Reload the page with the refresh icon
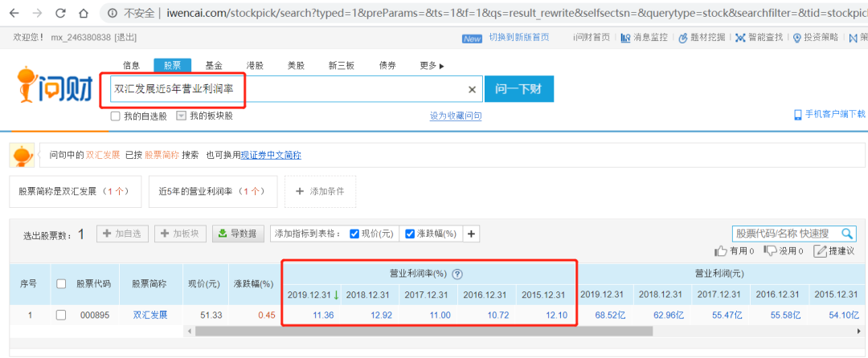This screenshot has height=358, width=868. point(61,13)
